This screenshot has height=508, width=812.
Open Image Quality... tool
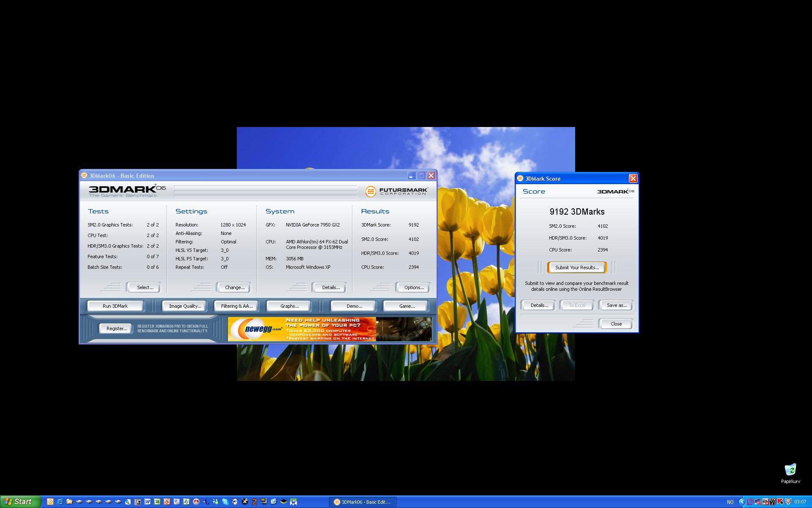[185, 306]
